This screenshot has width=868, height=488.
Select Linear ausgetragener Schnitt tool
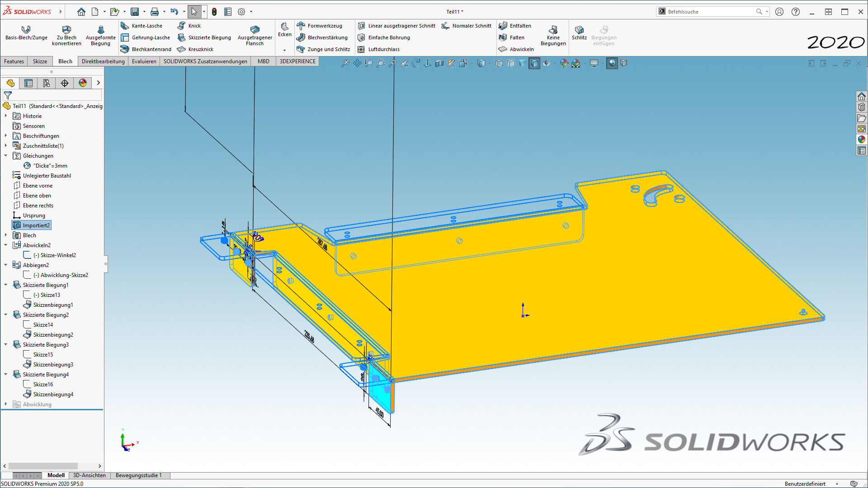(x=396, y=26)
